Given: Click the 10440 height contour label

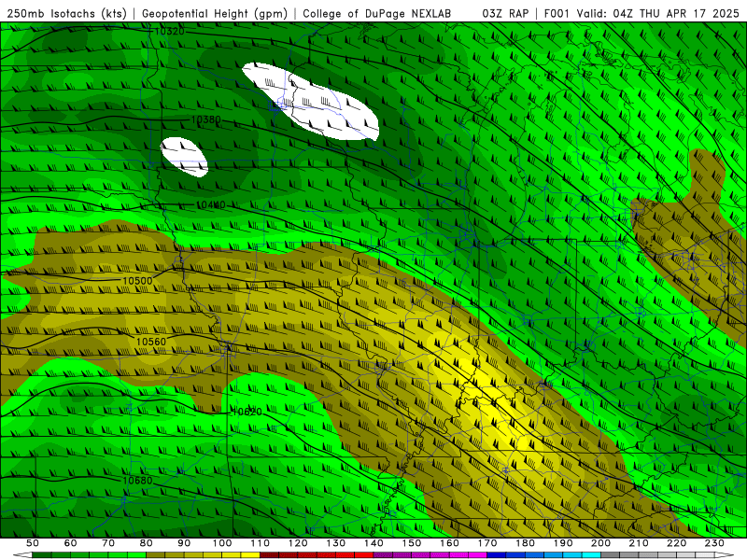Looking at the screenshot, I should point(211,204).
